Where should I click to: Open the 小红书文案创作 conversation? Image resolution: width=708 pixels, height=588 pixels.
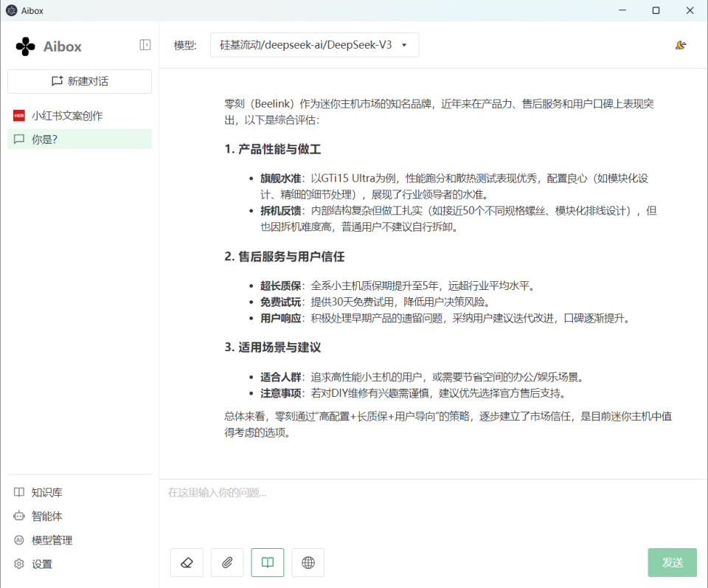pos(80,116)
